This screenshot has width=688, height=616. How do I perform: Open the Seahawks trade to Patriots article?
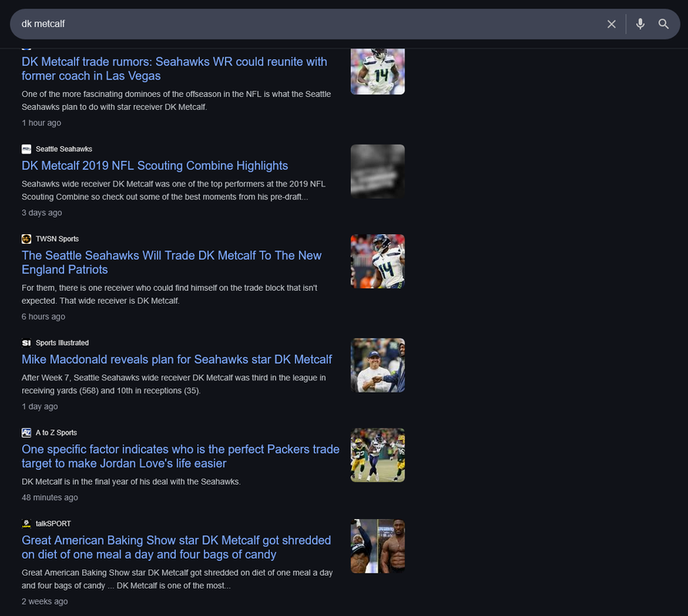pos(171,262)
